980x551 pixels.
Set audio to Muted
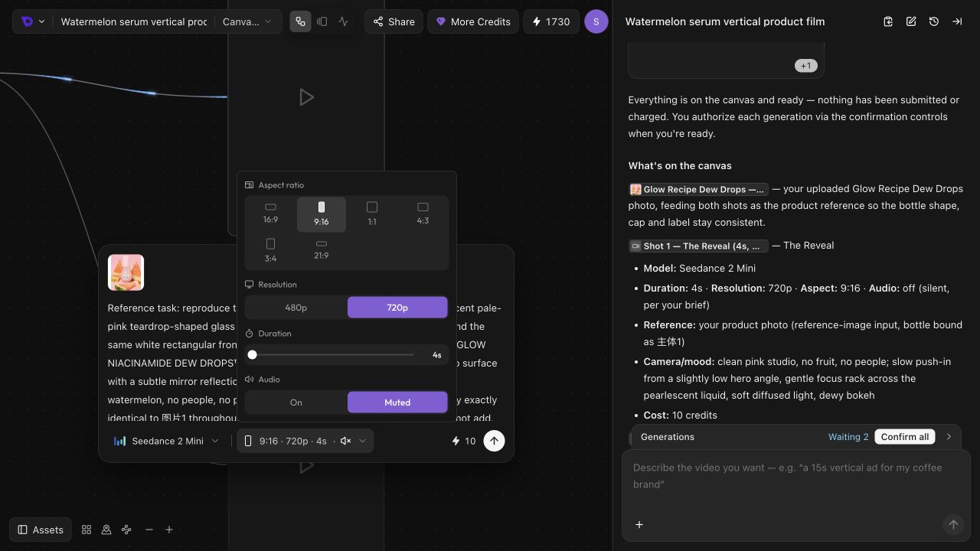tap(397, 403)
